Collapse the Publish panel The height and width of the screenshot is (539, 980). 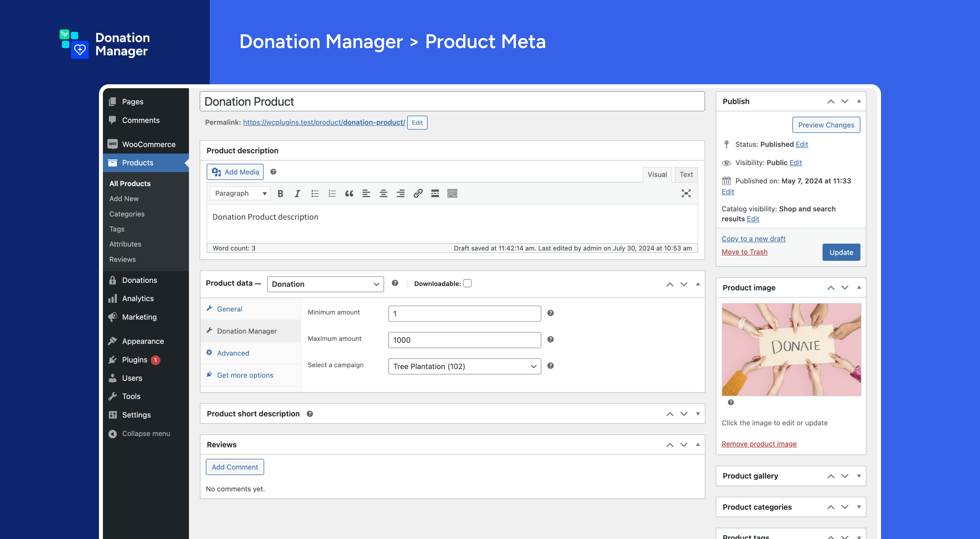(859, 101)
